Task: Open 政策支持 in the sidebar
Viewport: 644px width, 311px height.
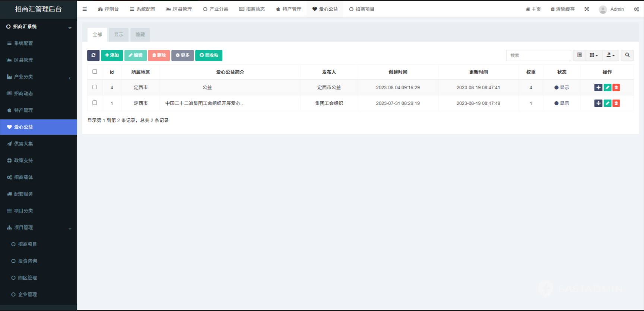Action: coord(38,160)
